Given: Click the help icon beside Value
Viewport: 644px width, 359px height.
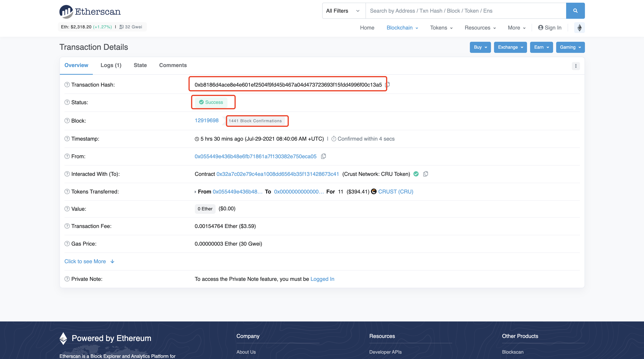Looking at the screenshot, I should (x=67, y=209).
